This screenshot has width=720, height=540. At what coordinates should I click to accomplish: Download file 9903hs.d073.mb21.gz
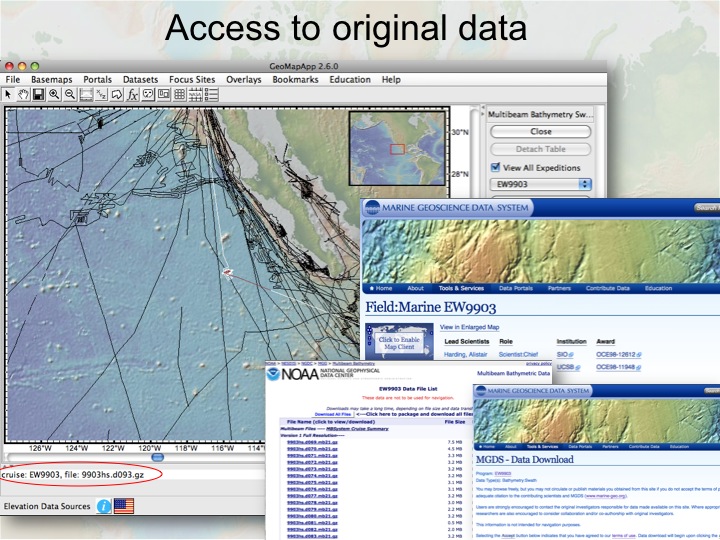pyautogui.click(x=312, y=469)
